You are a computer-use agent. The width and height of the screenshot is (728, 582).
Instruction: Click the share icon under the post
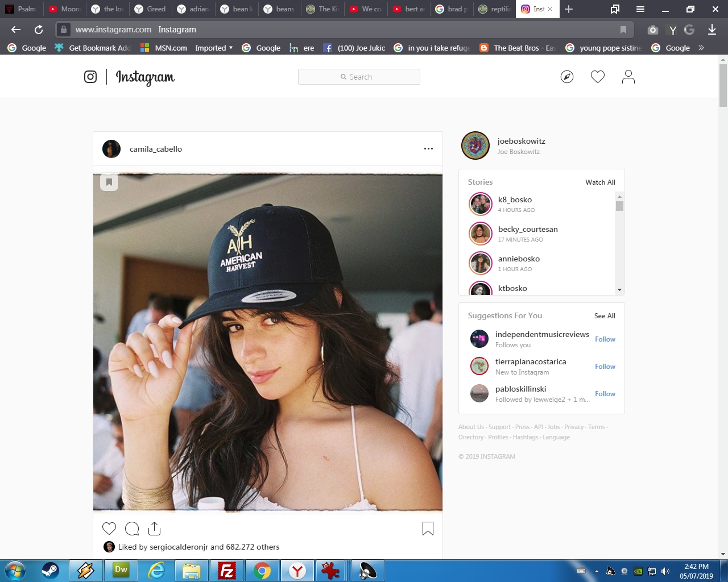[154, 529]
